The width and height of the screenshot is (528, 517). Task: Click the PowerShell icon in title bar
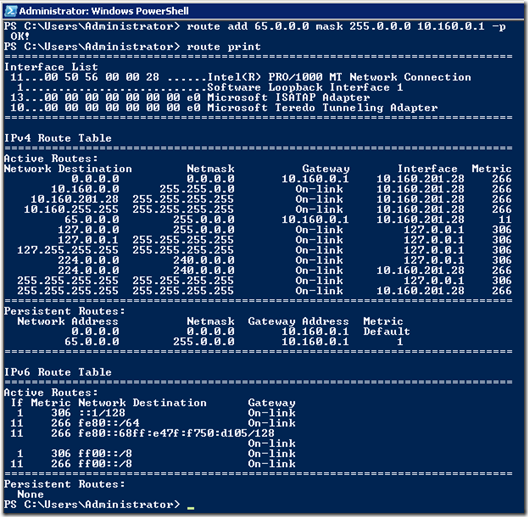click(x=10, y=11)
